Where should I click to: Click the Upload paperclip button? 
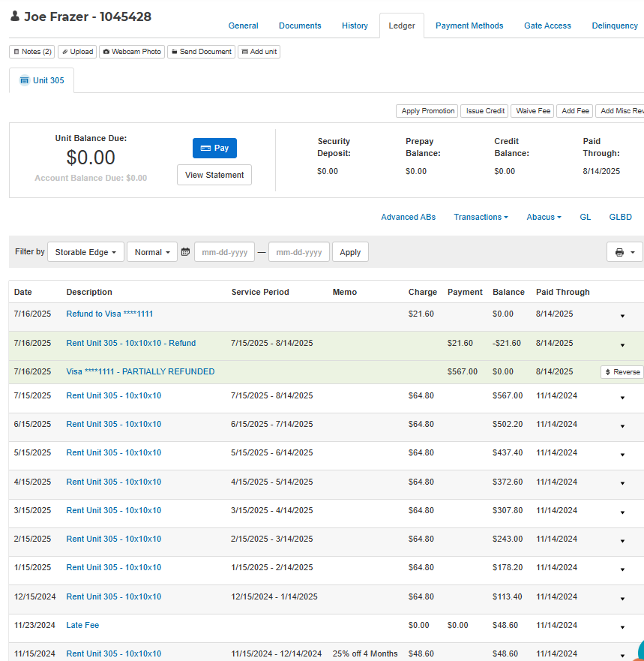point(77,52)
